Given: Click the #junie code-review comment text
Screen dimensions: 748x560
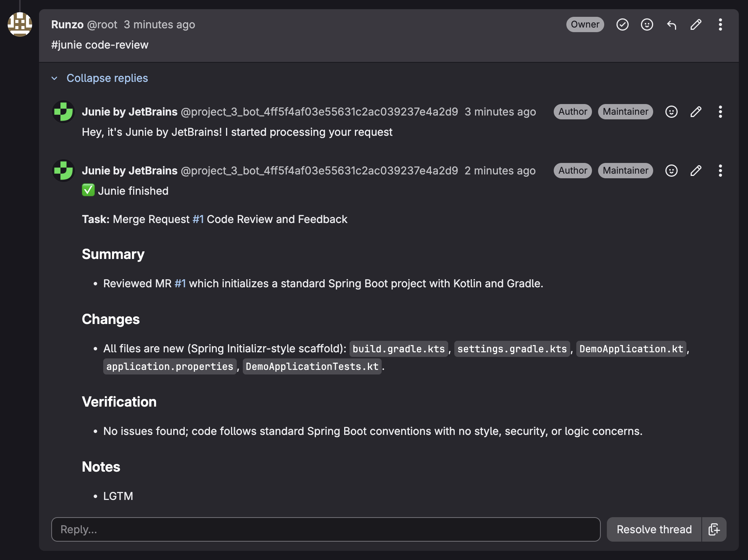Looking at the screenshot, I should tap(100, 45).
